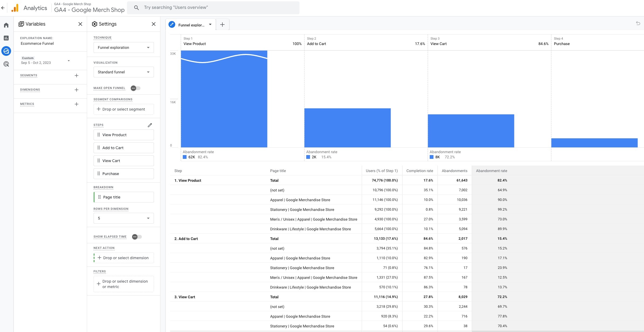
Task: Click the Segment Comparisons drop zone
Action: pyautogui.click(x=124, y=109)
